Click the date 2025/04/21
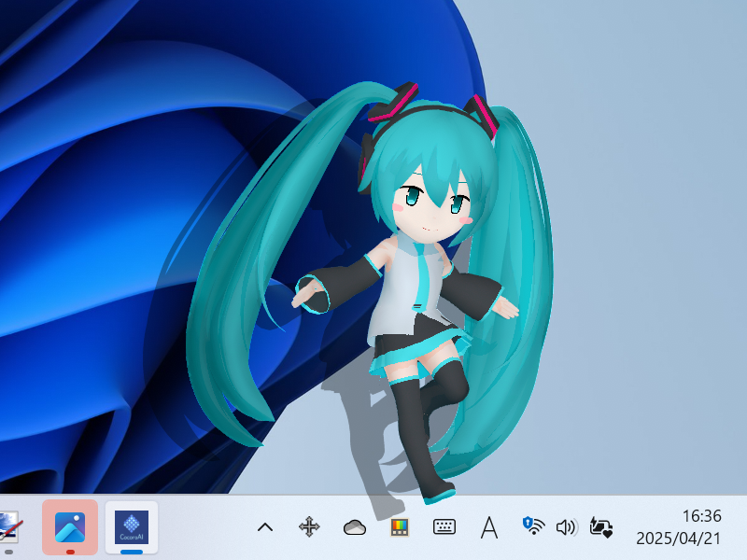Screen dimensions: 747x560 tap(678, 539)
